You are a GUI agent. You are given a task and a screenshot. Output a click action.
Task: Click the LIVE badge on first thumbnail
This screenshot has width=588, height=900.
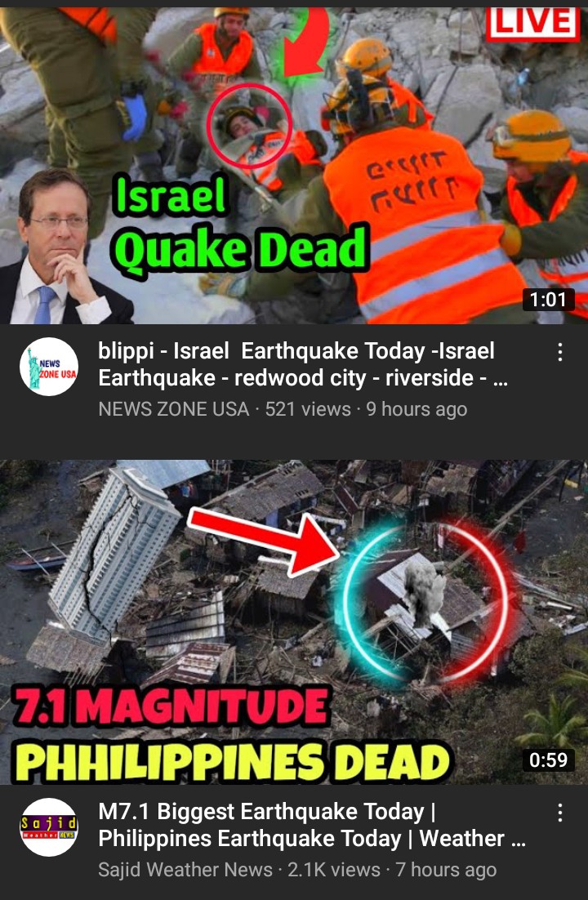(533, 23)
